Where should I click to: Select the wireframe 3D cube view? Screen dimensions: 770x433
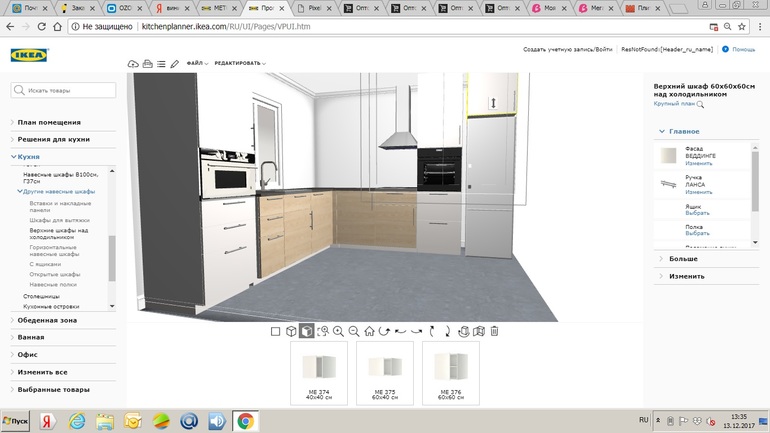click(291, 331)
